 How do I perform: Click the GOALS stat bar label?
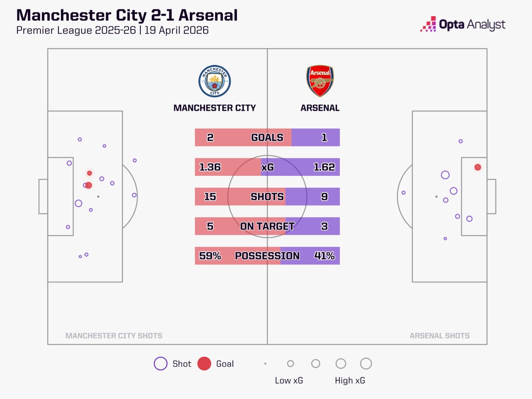coord(267,138)
